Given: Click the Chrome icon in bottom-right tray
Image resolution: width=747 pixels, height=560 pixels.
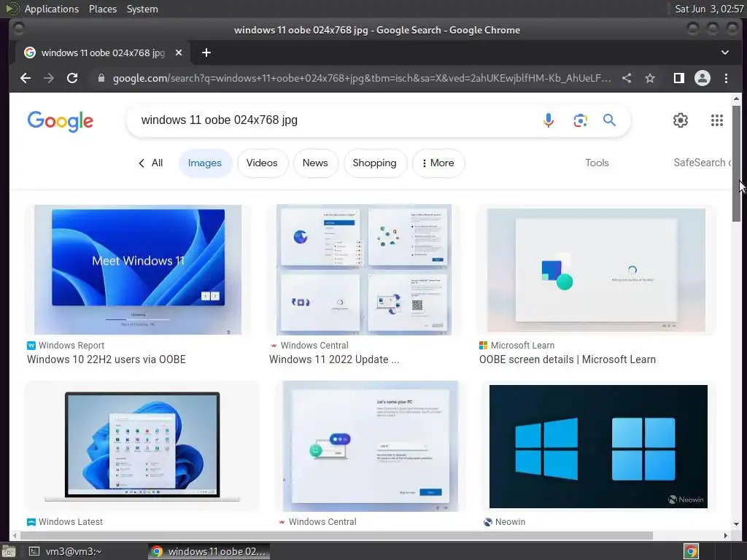Looking at the screenshot, I should [x=691, y=551].
